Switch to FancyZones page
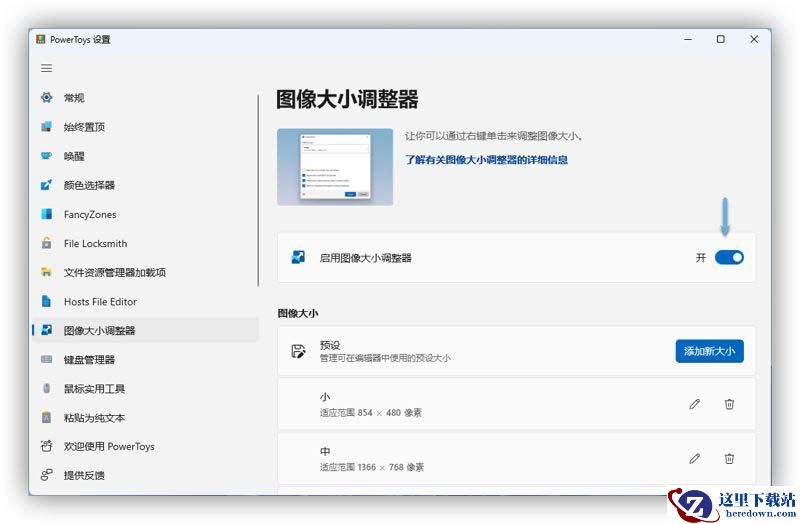 (x=145, y=214)
